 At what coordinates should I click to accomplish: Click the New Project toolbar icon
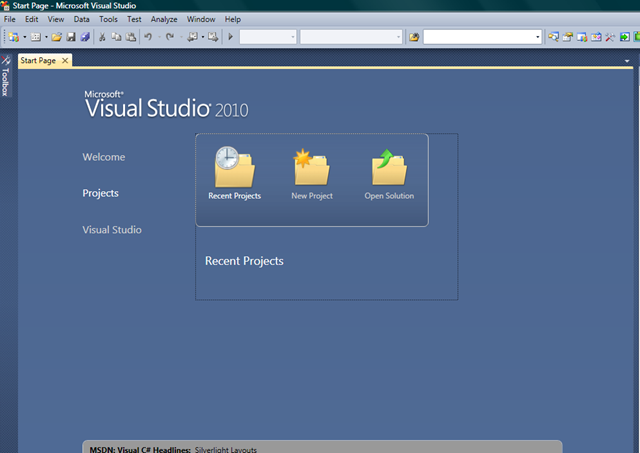pyautogui.click(x=13, y=37)
